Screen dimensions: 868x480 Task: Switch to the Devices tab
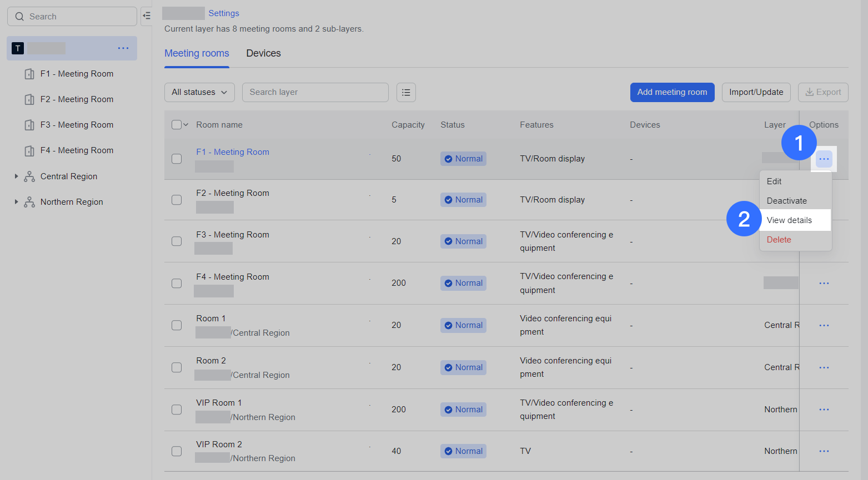263,53
